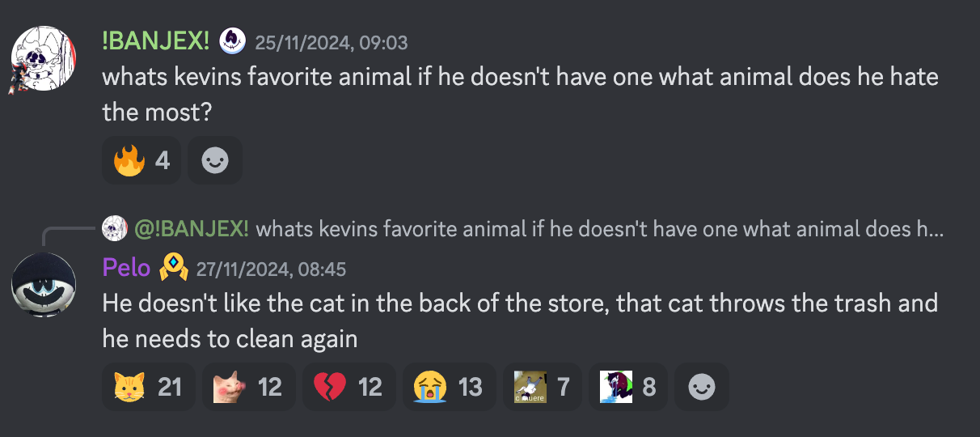Toggle the fire reaction with 4 votes
The image size is (980, 437).
(x=142, y=161)
